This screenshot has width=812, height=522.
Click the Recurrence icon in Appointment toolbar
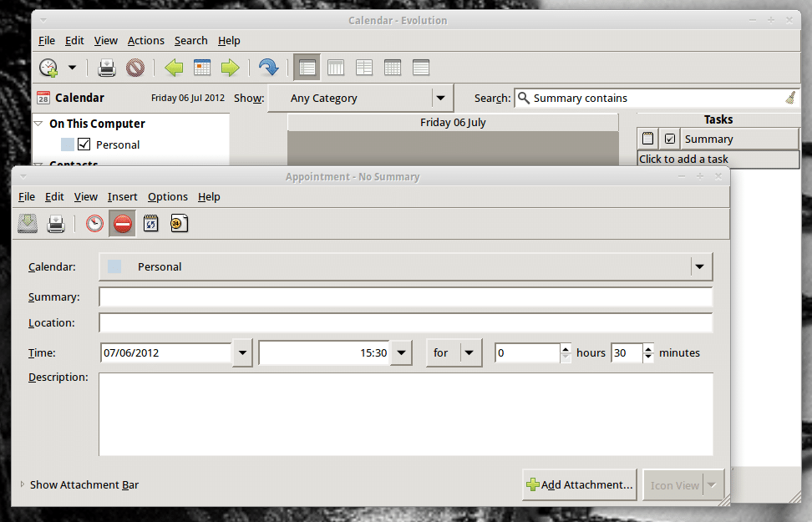[x=150, y=224]
